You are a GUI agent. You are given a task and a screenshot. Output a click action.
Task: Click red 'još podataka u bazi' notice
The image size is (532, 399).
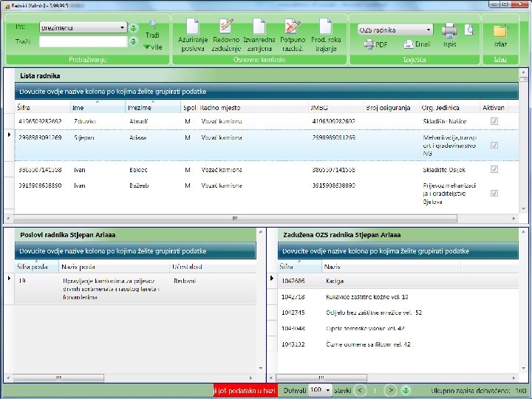(245, 391)
